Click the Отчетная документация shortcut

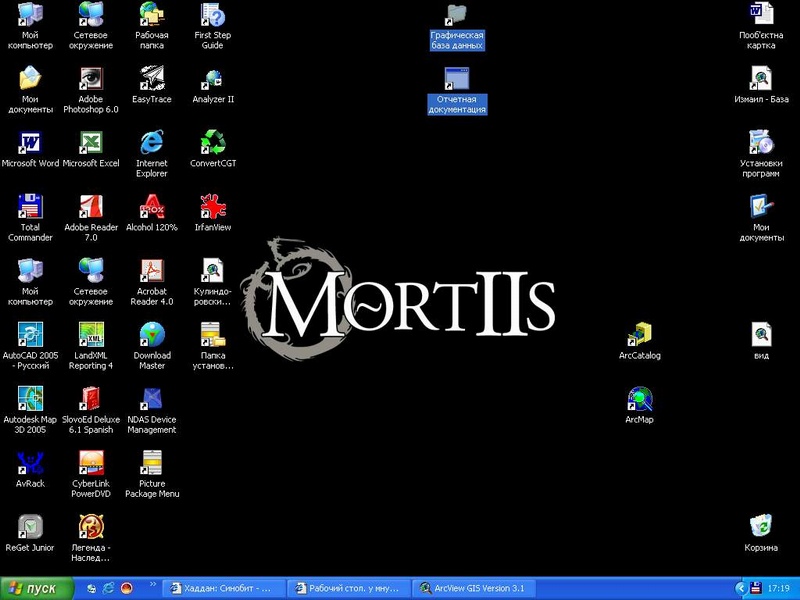coord(457,90)
